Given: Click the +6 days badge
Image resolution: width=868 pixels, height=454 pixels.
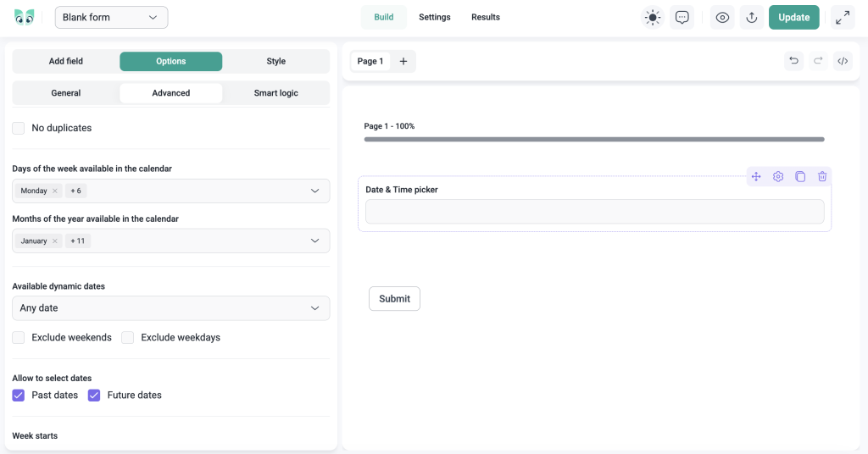Looking at the screenshot, I should (75, 191).
